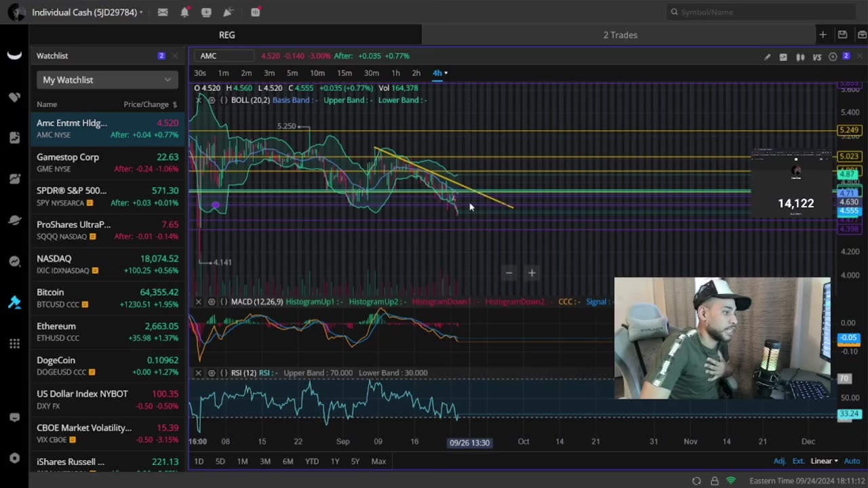
Task: Open the VS compare symbols tool
Action: coord(816,57)
